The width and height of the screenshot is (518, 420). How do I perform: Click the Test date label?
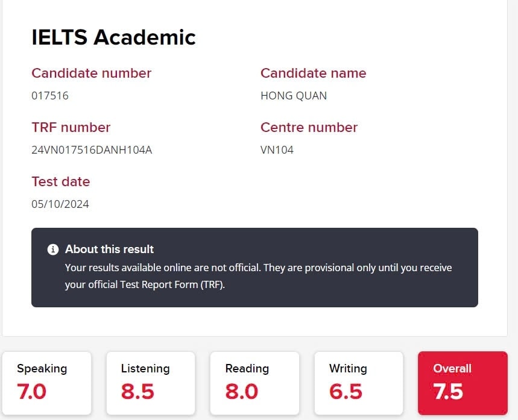(61, 181)
